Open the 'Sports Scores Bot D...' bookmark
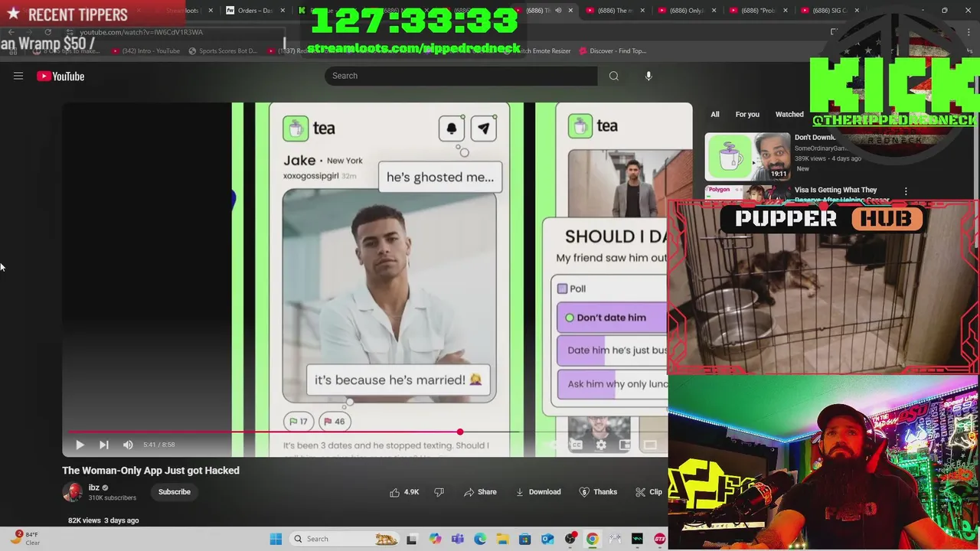The height and width of the screenshot is (551, 980). click(x=223, y=51)
